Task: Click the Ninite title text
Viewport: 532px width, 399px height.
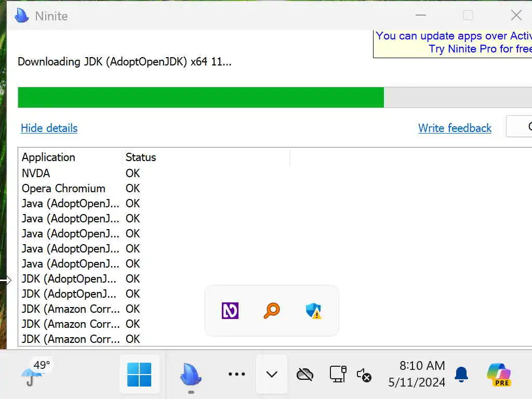Action: tap(51, 16)
